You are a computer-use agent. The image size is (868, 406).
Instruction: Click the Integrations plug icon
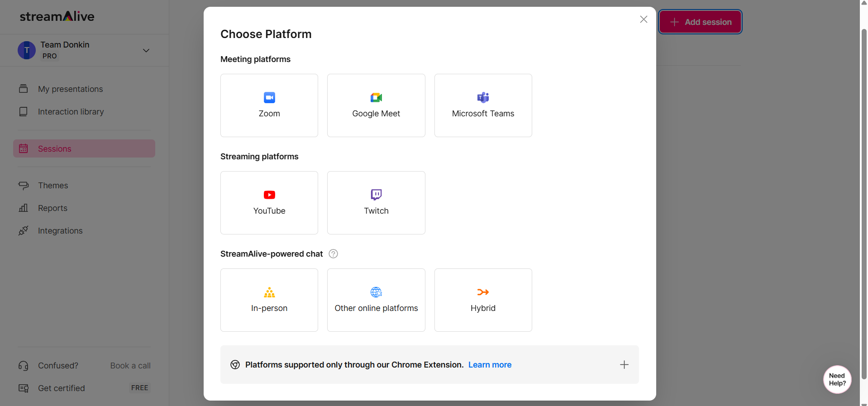point(24,231)
